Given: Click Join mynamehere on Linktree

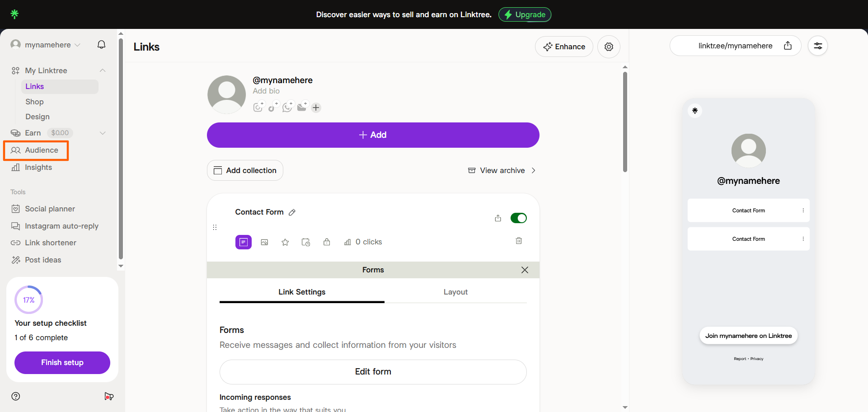Looking at the screenshot, I should [x=748, y=336].
